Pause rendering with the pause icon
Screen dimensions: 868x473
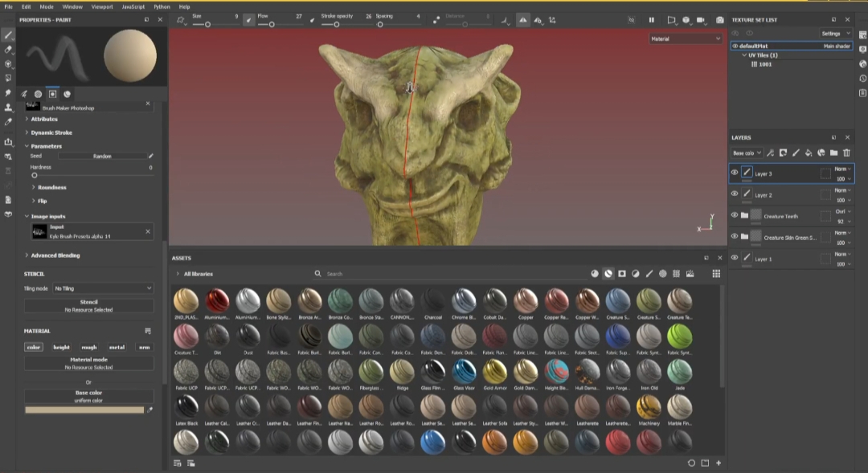pyautogui.click(x=652, y=20)
